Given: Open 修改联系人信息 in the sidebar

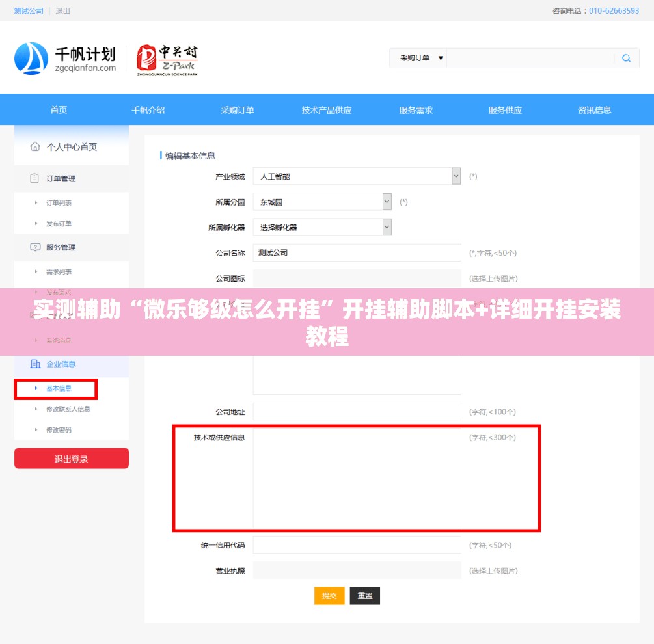Looking at the screenshot, I should coord(68,409).
